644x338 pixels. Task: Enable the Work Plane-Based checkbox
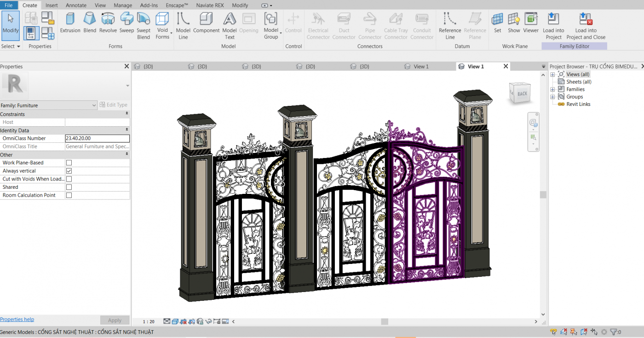[69, 163]
